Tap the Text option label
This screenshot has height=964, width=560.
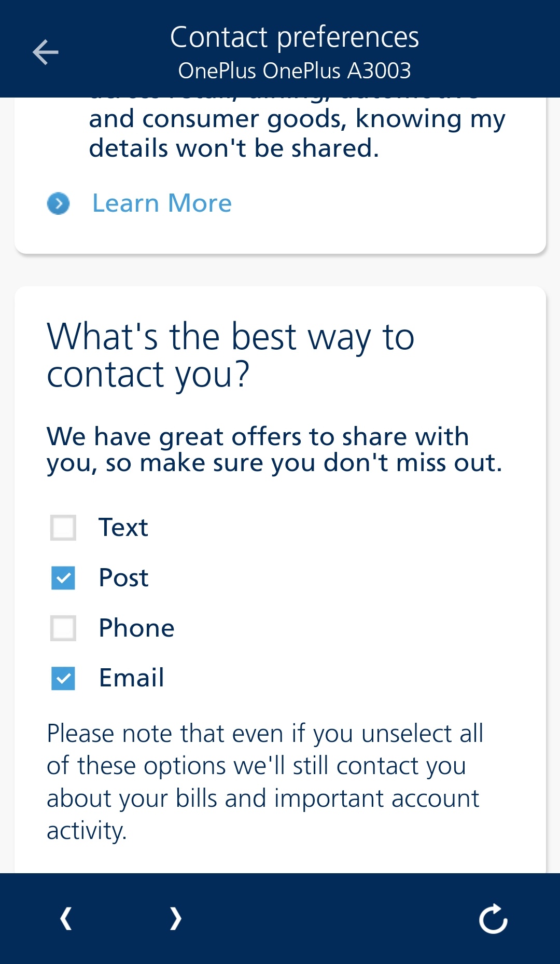(123, 528)
